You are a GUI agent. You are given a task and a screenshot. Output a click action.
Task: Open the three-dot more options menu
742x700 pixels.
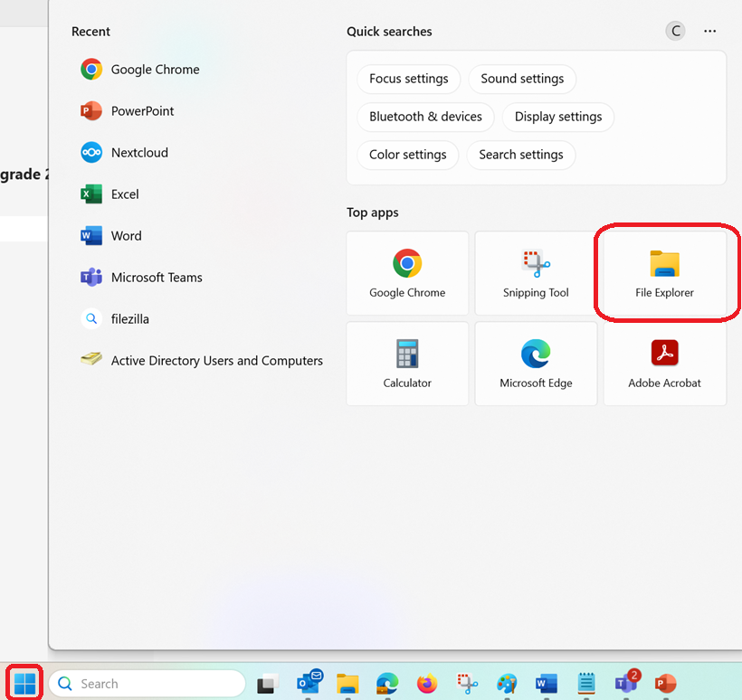pyautogui.click(x=709, y=32)
